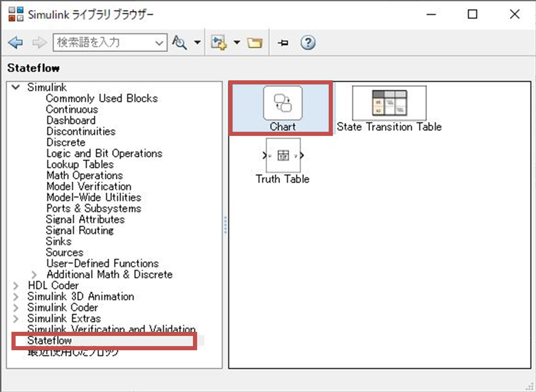Select the HDL Coder library
Viewport: 536px width, 392px height.
click(x=53, y=286)
